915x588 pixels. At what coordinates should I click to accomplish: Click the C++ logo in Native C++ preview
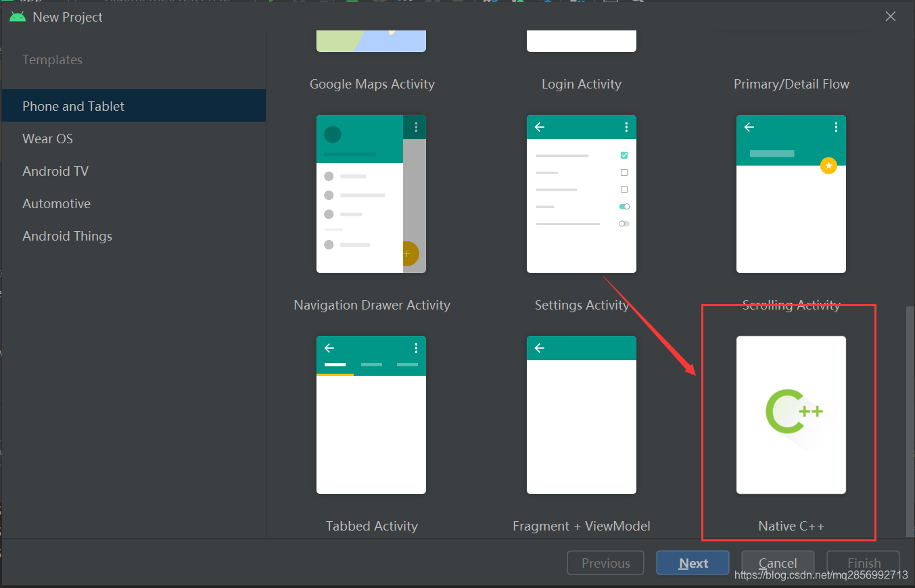795,412
